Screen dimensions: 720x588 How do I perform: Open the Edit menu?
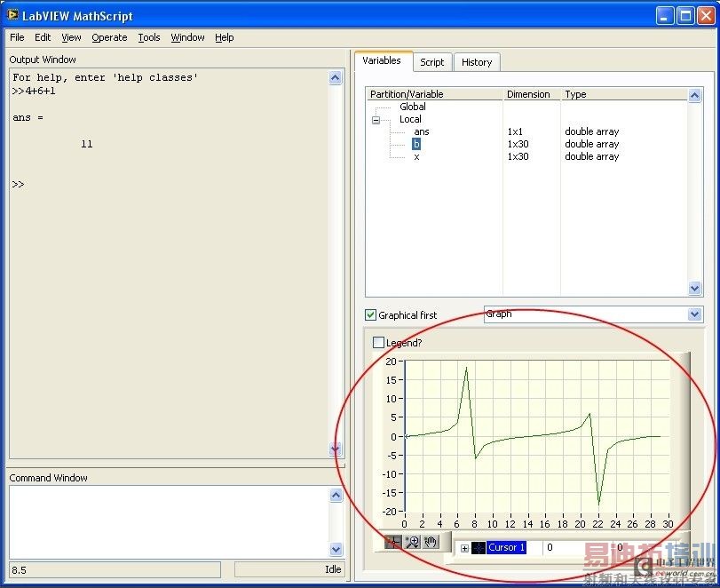[43, 37]
